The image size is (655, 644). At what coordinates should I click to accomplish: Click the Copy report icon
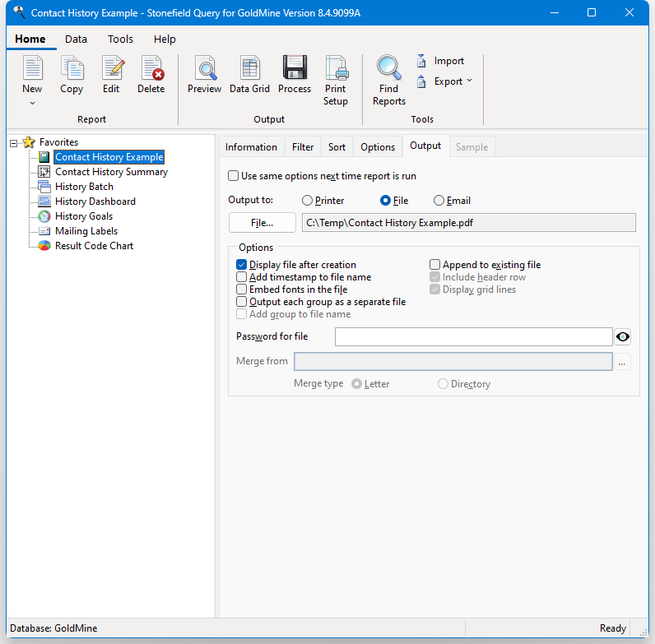coord(72,67)
